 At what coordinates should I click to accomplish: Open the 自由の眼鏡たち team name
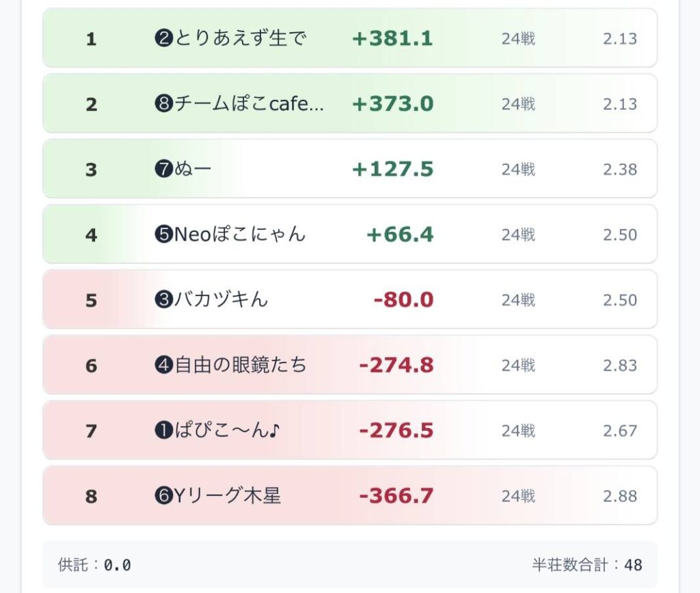pyautogui.click(x=230, y=365)
